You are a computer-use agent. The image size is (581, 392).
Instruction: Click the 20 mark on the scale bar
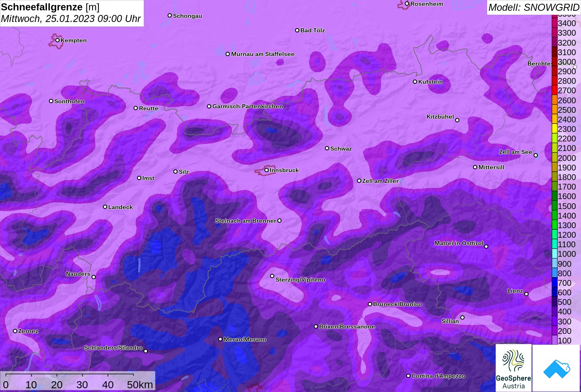(x=57, y=385)
